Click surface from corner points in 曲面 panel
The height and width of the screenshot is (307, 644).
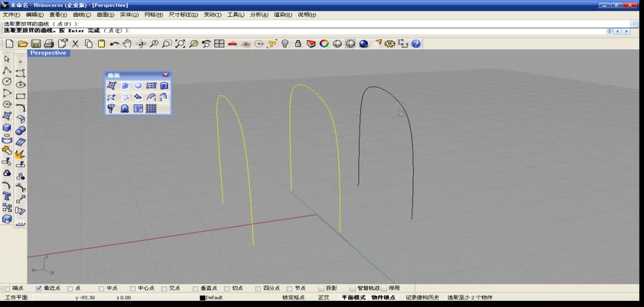pos(111,85)
